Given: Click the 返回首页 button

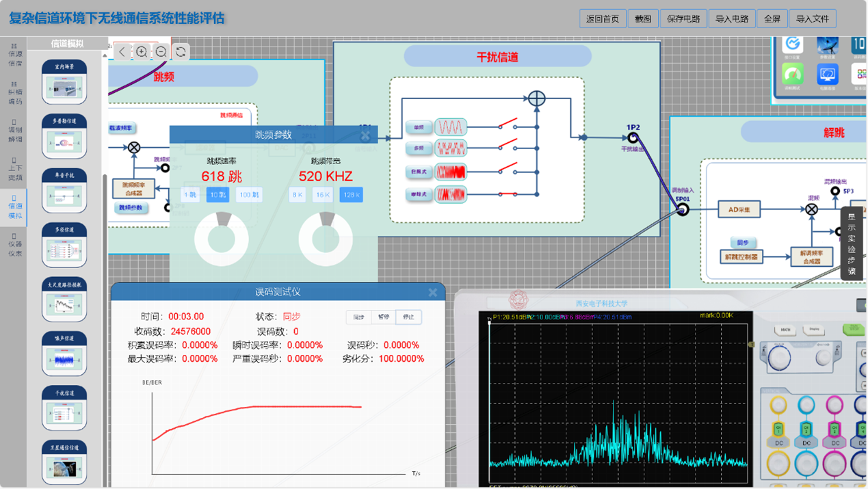Looking at the screenshot, I should 603,19.
